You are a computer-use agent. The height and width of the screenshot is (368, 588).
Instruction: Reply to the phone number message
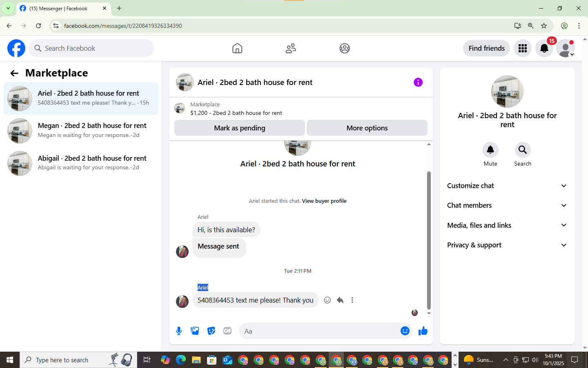point(340,300)
